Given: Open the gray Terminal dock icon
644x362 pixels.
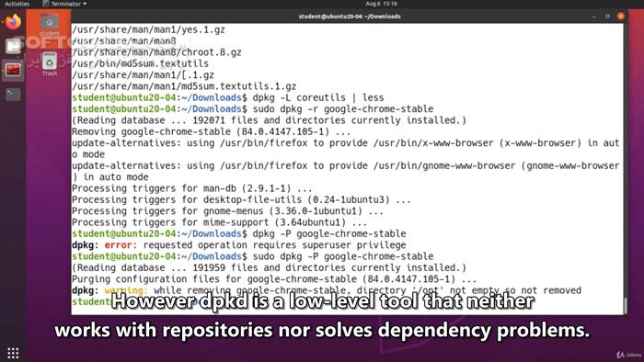Looking at the screenshot, I should (x=13, y=95).
